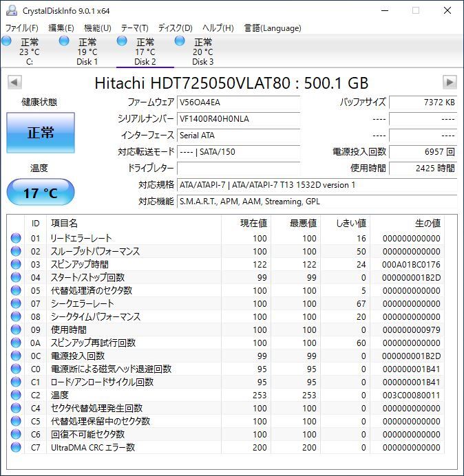Select the C: drive status tab
Viewport: 464px width, 476px height.
(30, 52)
